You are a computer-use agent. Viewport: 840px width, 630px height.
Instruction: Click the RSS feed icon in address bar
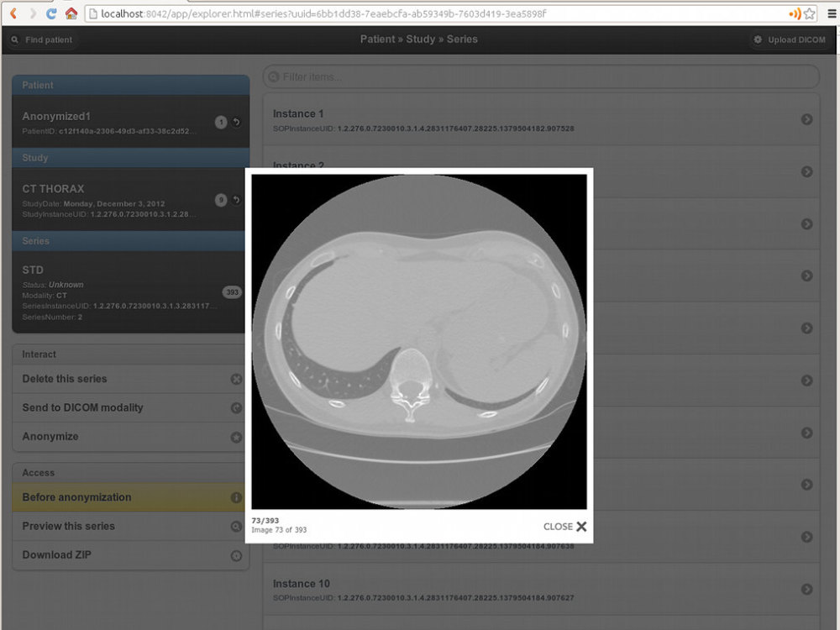tap(795, 14)
